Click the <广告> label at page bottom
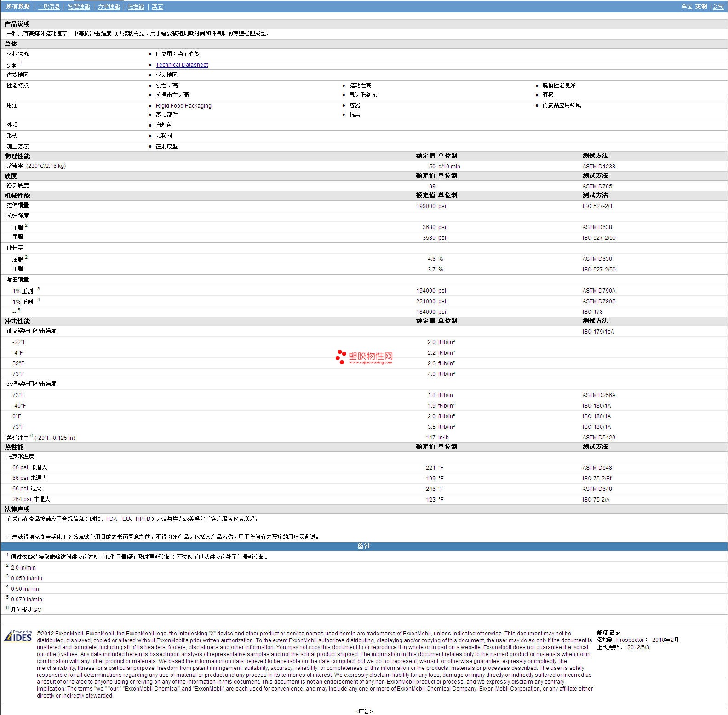 pyautogui.click(x=364, y=711)
